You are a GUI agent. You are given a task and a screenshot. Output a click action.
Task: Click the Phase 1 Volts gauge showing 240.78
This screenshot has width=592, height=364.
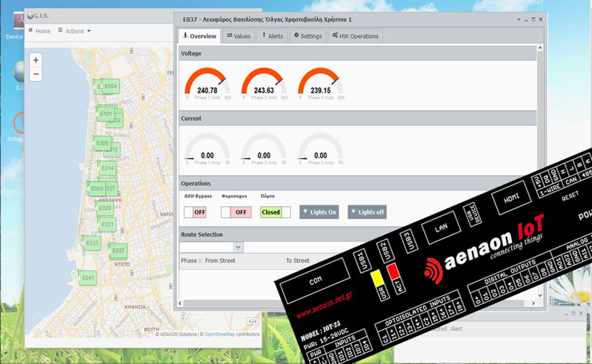[x=208, y=84]
